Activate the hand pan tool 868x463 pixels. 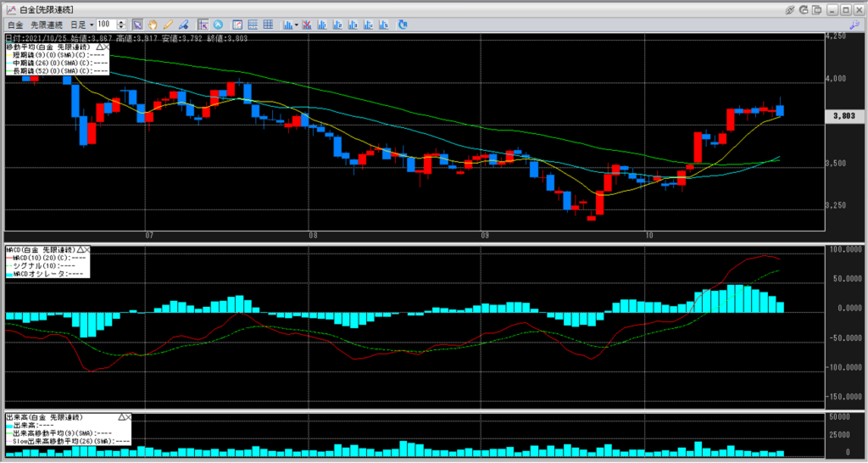click(153, 25)
